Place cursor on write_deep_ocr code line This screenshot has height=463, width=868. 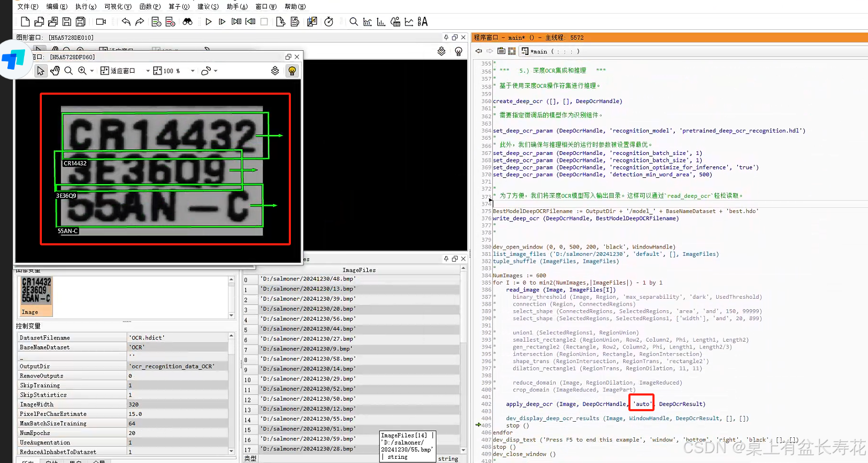pos(585,219)
